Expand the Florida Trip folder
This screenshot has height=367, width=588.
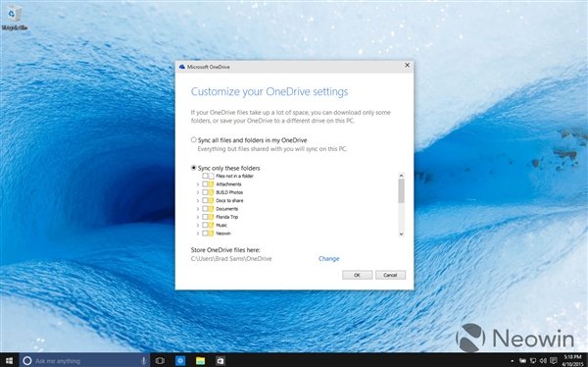[198, 217]
